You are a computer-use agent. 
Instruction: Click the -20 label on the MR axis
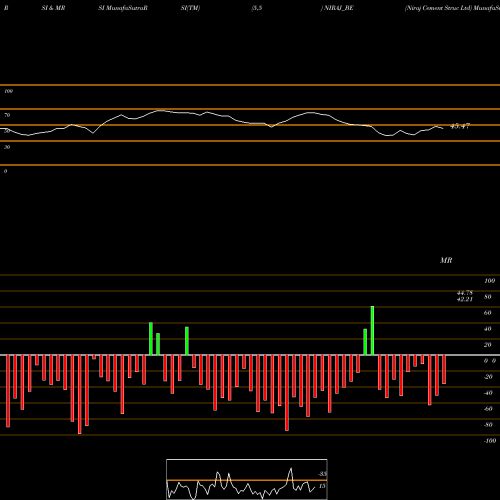coord(488,377)
